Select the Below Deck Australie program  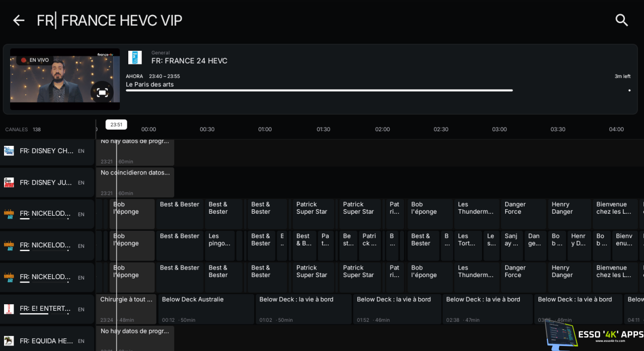point(206,309)
